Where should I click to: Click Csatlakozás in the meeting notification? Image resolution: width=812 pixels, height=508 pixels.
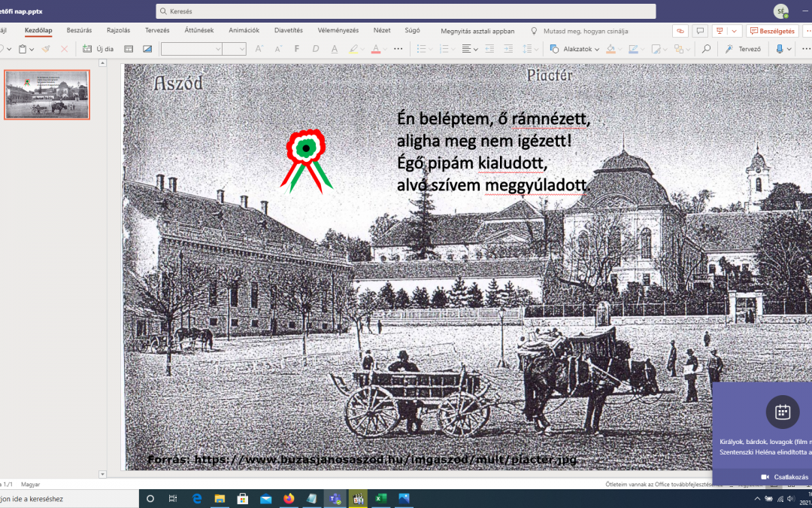pos(784,477)
